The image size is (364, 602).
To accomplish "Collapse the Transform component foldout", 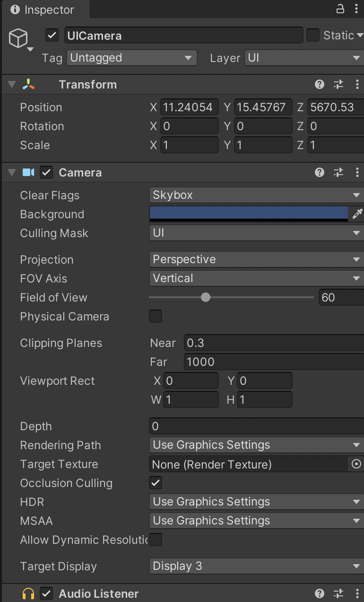I will pyautogui.click(x=12, y=85).
